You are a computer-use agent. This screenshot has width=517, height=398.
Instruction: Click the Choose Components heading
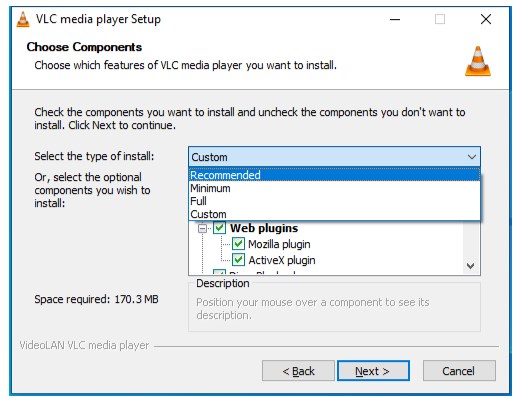coord(84,47)
